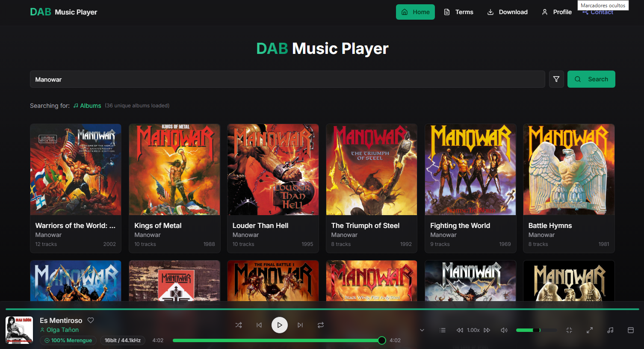Open Kings of Metal album cover
644x349 pixels.
[174, 170]
